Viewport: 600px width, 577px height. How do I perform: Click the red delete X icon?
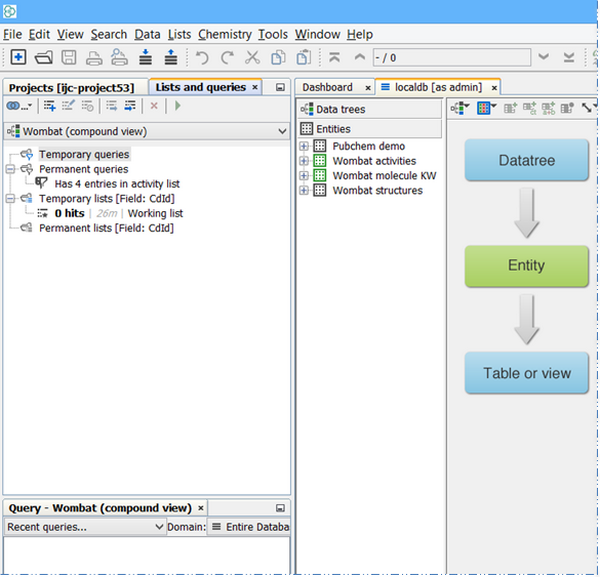154,106
